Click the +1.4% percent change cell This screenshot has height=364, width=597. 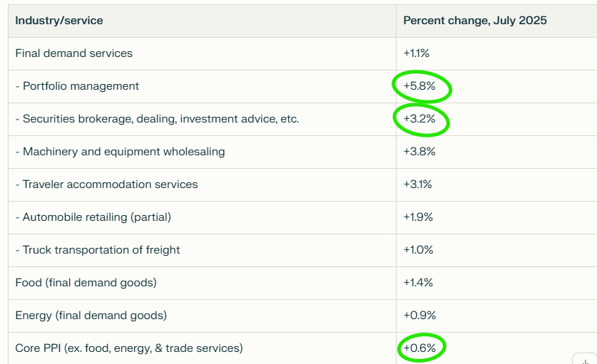(x=419, y=283)
